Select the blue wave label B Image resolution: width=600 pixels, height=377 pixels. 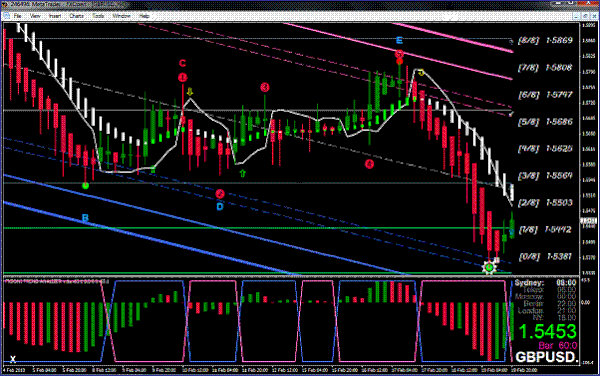pyautogui.click(x=85, y=218)
